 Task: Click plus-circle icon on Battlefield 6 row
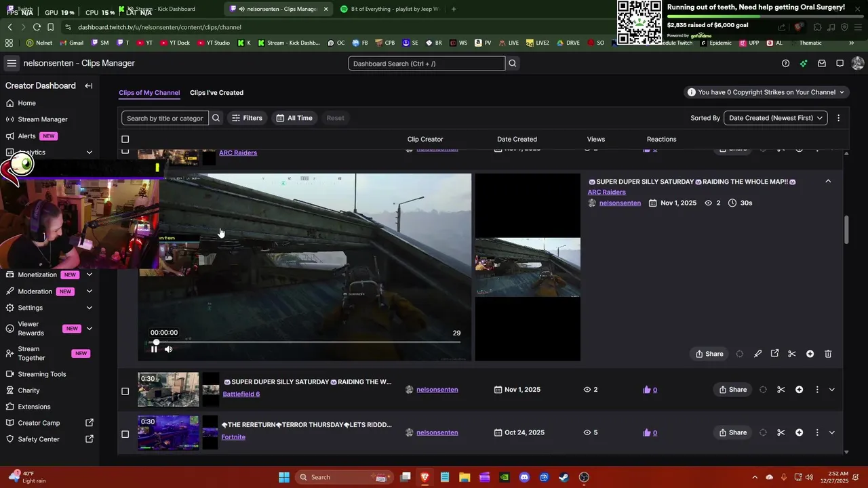[x=799, y=390]
